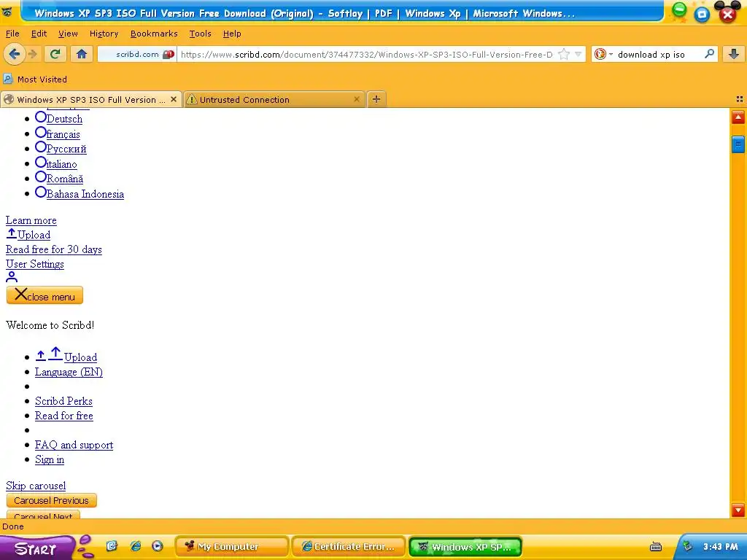This screenshot has height=560, width=747.
Task: Open the Language (EN) link
Action: (x=69, y=372)
